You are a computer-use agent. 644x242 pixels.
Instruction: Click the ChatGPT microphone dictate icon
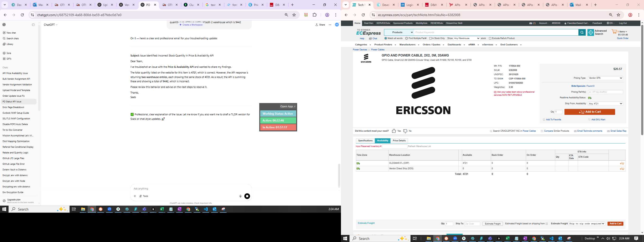tap(240, 196)
